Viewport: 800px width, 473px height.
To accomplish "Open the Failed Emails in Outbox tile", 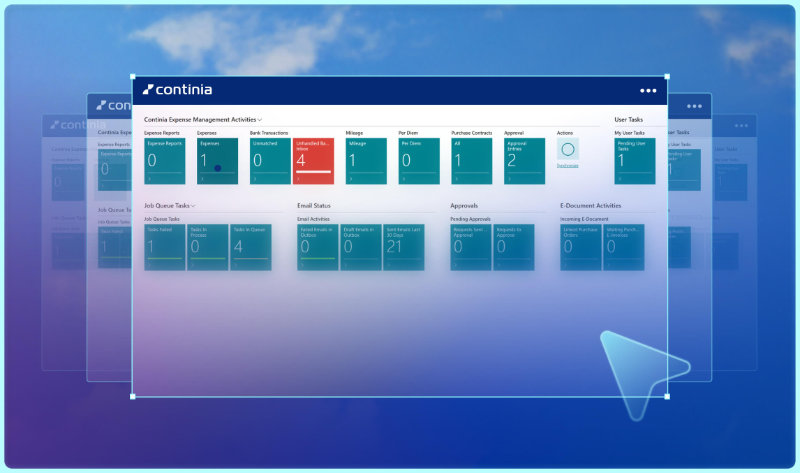I will click(x=317, y=247).
